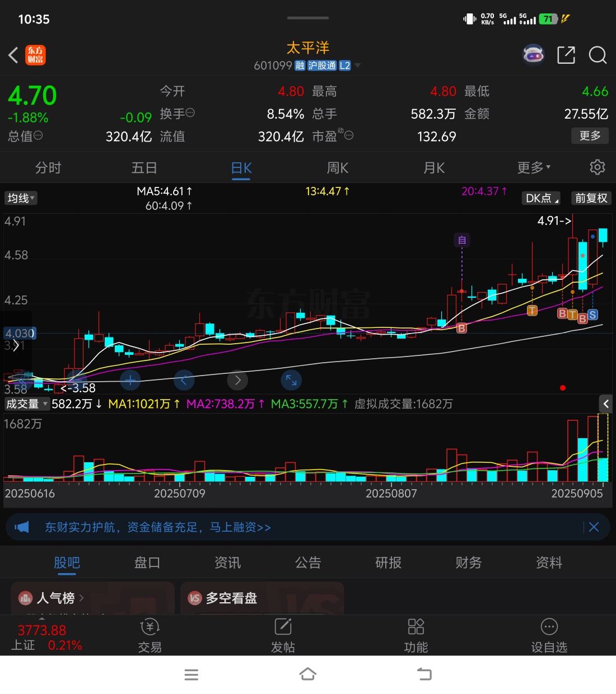Tap the 4.030 price label on axis
The image size is (616, 694).
(20, 334)
